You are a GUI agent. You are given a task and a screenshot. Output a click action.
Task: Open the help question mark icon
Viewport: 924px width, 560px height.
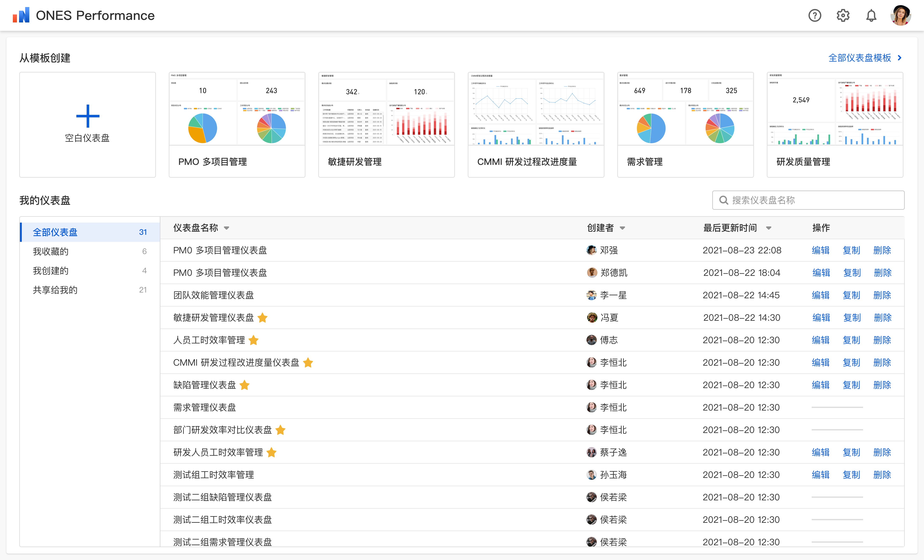click(x=814, y=15)
